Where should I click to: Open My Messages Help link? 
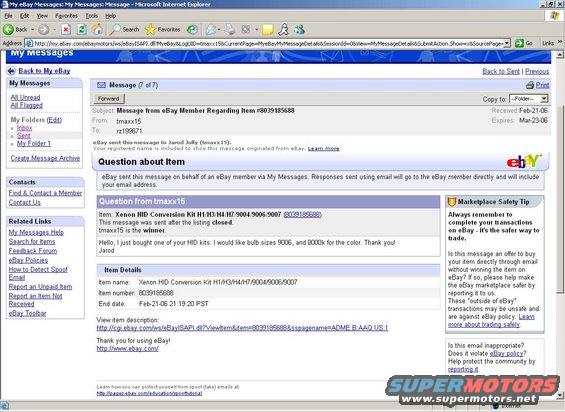pos(36,232)
